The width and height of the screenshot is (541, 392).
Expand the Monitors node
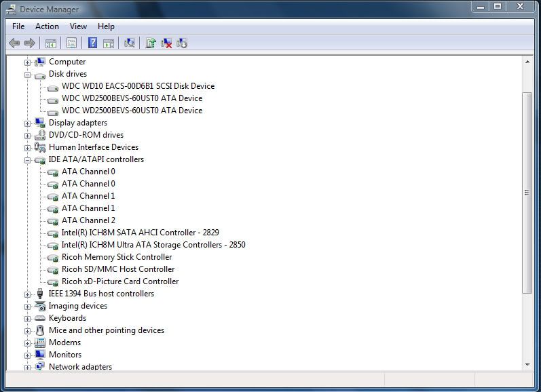point(27,355)
